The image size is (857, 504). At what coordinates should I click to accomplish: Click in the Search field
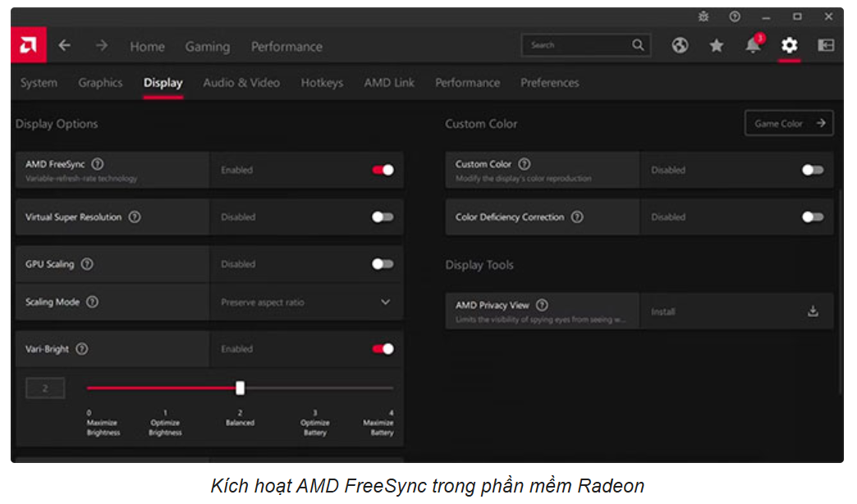click(x=577, y=46)
